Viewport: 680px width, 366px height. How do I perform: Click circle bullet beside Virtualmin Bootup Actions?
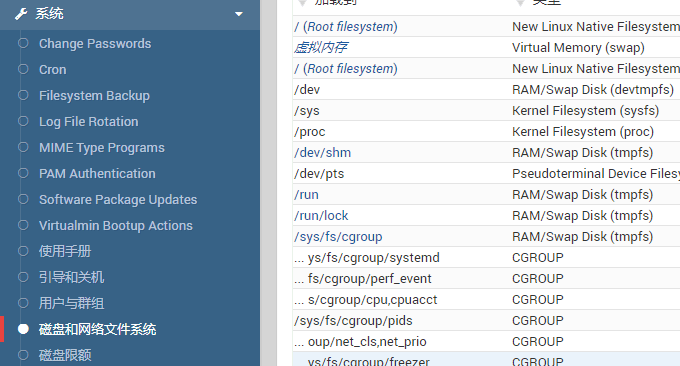coord(23,225)
